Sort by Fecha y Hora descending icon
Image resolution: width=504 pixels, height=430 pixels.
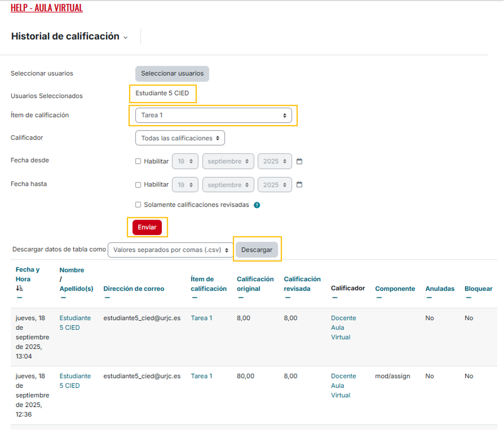tap(20, 288)
